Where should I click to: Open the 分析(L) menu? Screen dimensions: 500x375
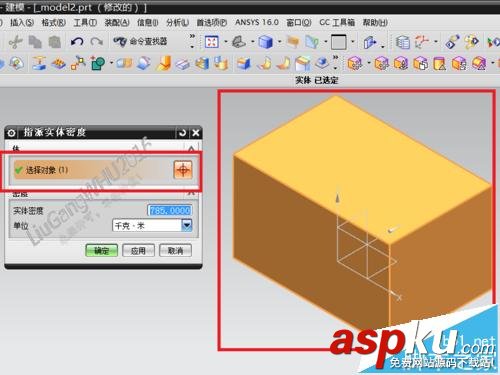pyautogui.click(x=177, y=23)
